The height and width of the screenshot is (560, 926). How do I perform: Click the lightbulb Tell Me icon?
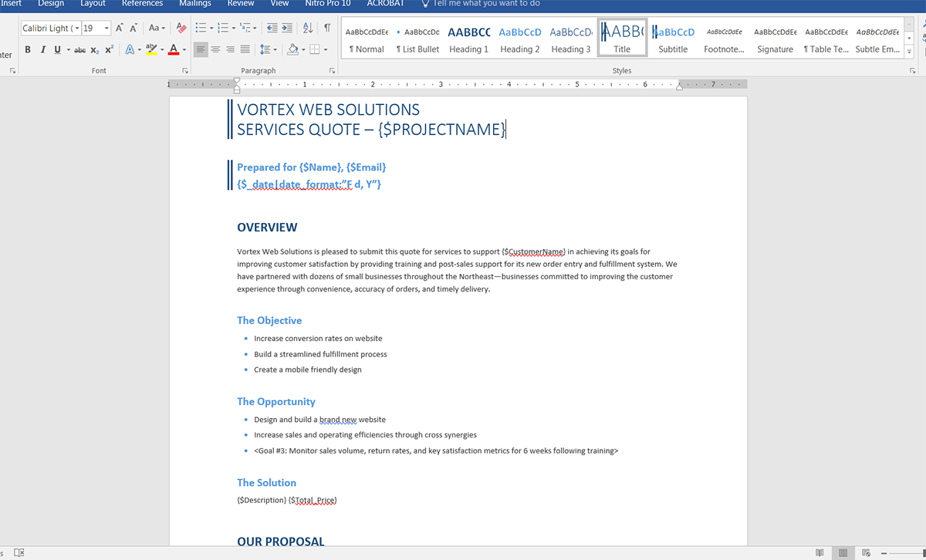424,3
